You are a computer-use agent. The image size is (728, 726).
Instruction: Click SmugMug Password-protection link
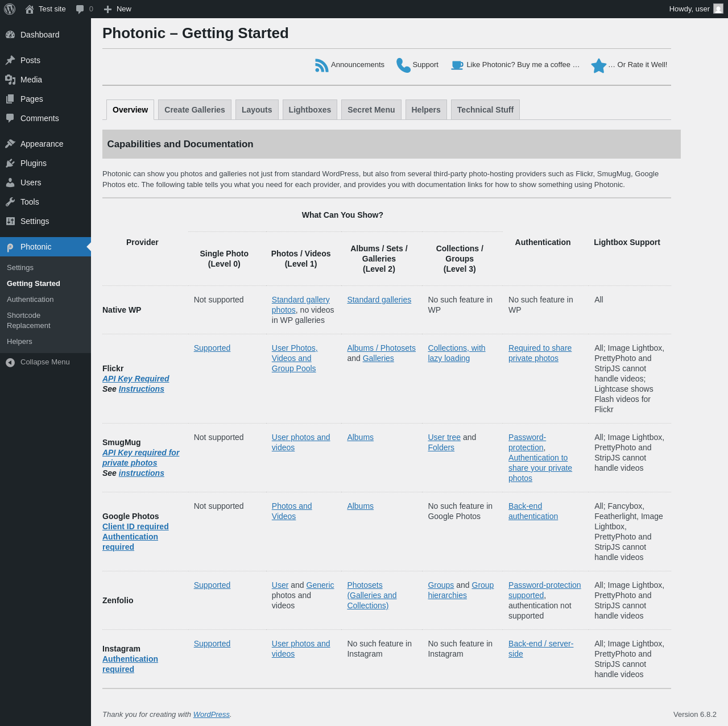[x=527, y=442]
